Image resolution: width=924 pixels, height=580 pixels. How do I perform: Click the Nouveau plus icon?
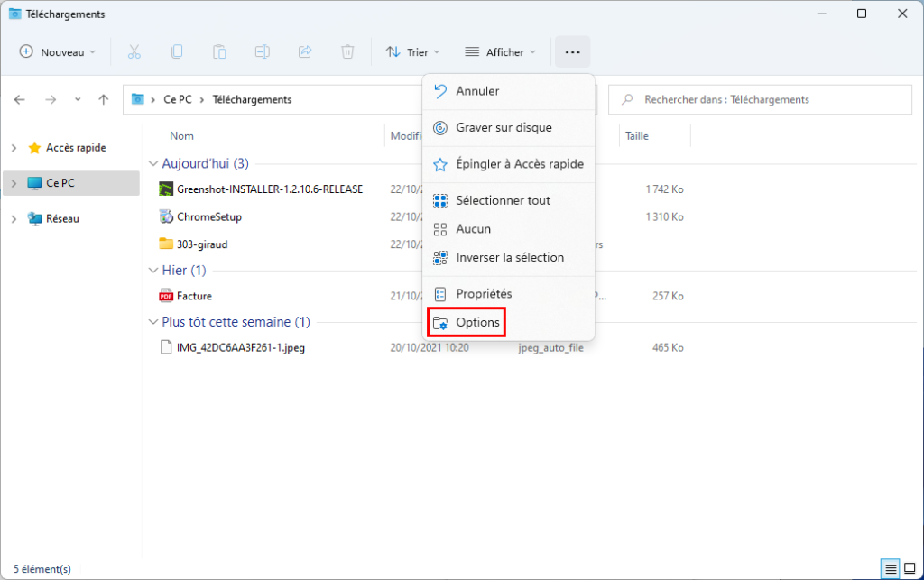click(x=27, y=51)
